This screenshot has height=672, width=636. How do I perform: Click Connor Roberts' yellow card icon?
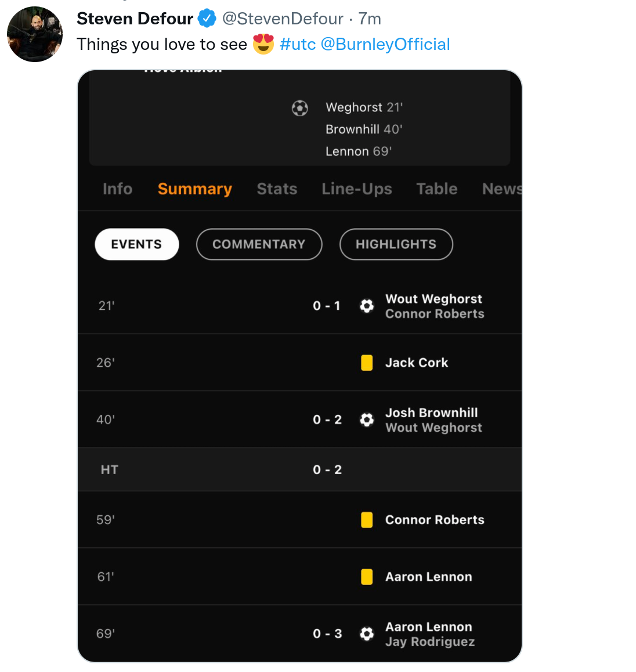tap(367, 520)
